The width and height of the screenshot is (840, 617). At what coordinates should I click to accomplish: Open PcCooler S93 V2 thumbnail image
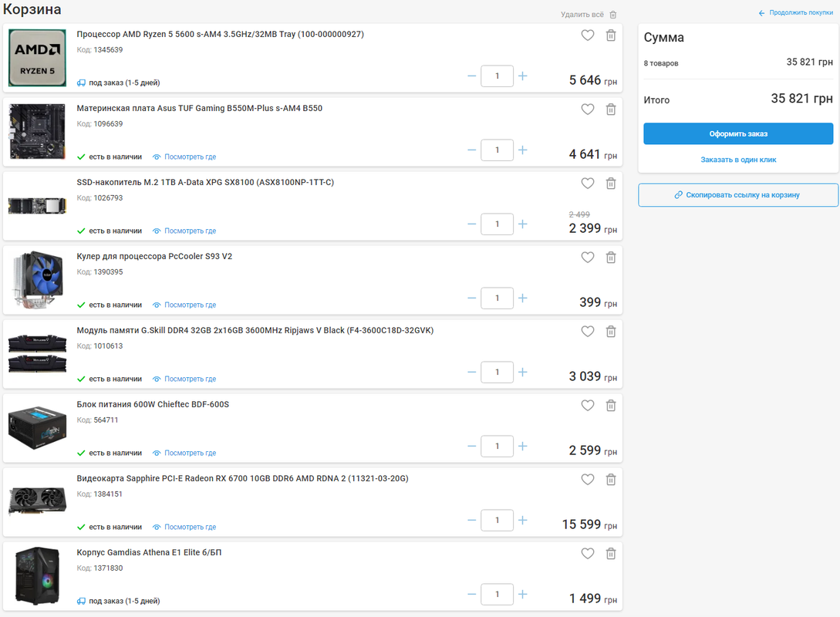coord(38,279)
